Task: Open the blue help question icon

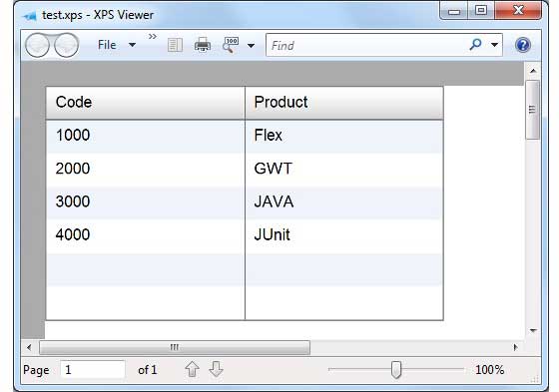Action: tap(523, 45)
